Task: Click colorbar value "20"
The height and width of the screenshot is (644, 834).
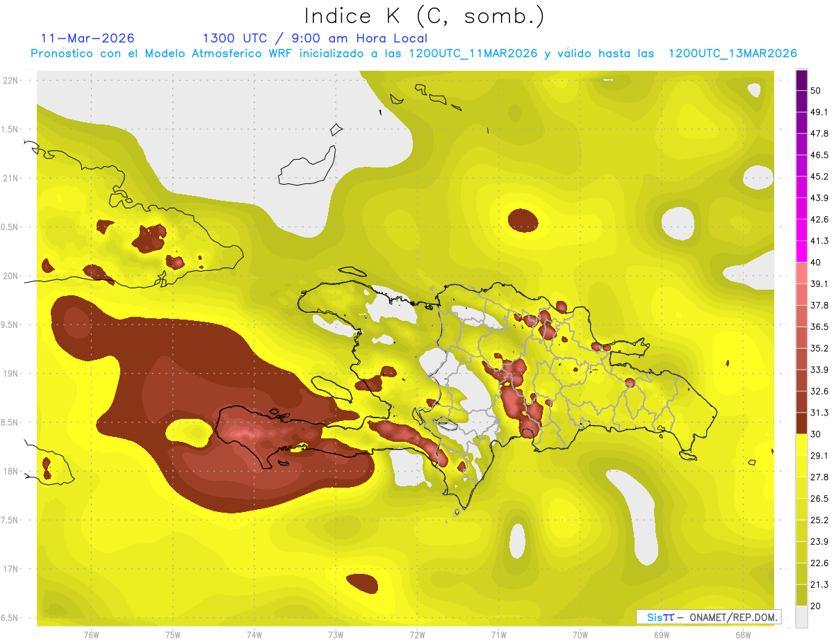Action: coord(816,606)
